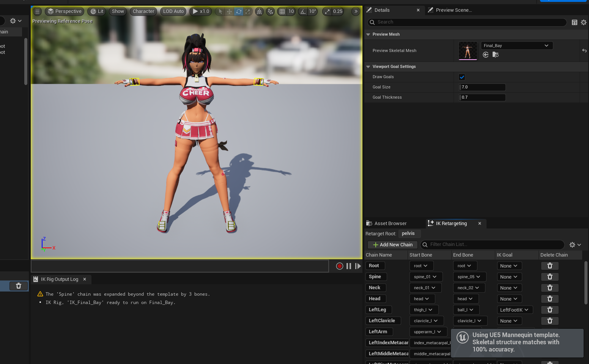
Task: Switch to the Preview Scene tab
Action: coord(454,10)
